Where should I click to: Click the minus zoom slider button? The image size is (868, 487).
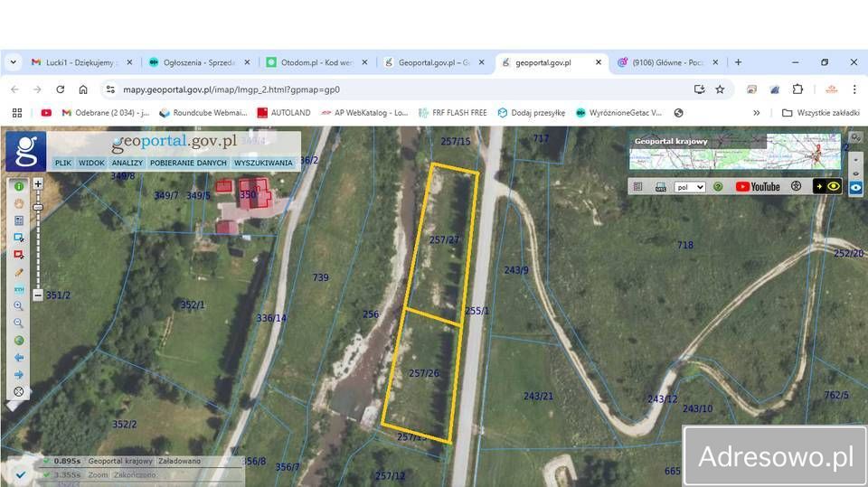(x=38, y=295)
